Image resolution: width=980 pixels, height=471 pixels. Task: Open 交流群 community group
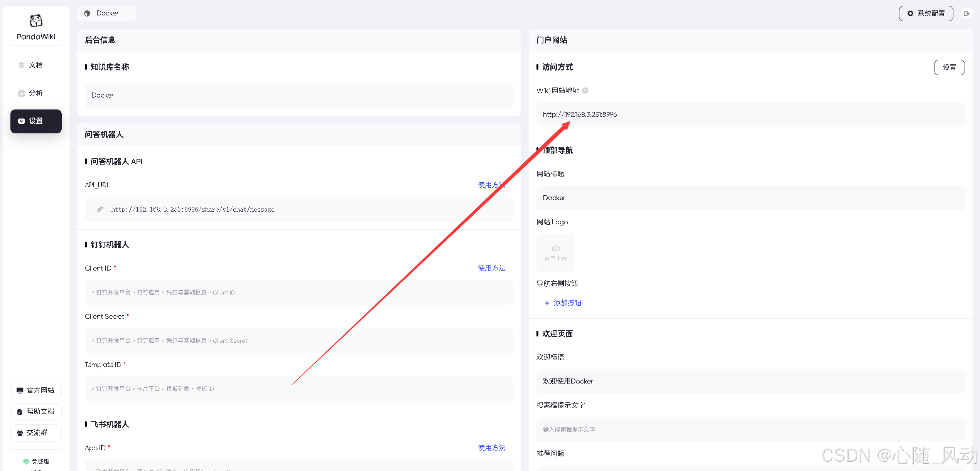coord(36,433)
